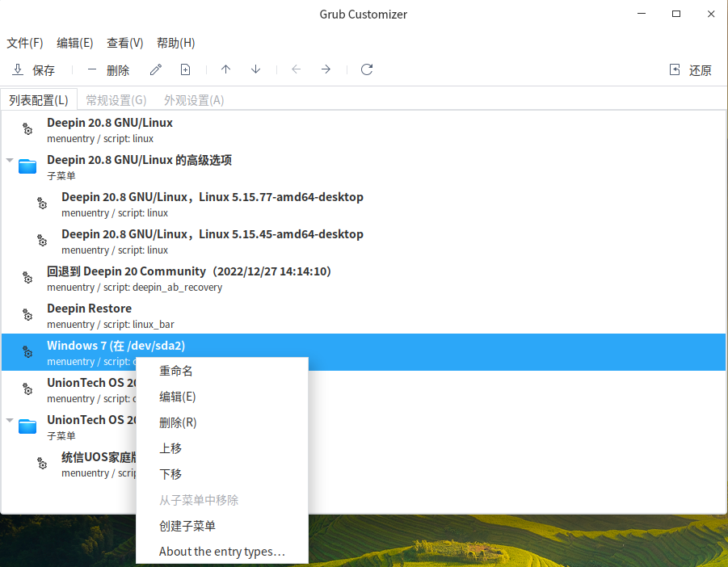Click gear icon of Linux 5.15.45 entry

[x=42, y=241]
